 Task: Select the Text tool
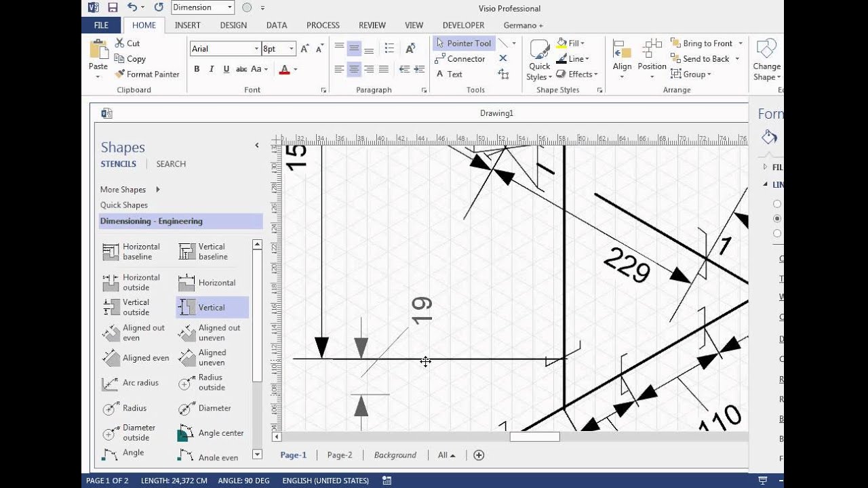[449, 75]
